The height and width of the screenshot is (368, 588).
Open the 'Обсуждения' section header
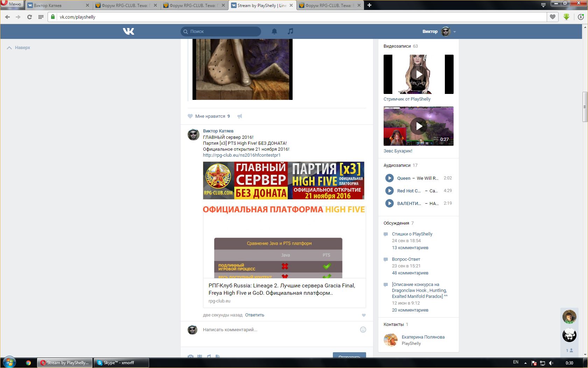tap(396, 223)
